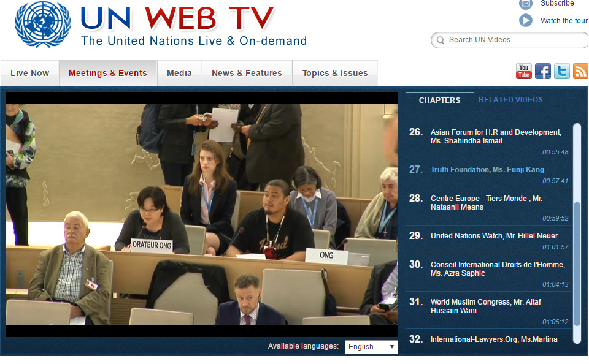Click the UN WEB TV title
The height and width of the screenshot is (364, 589).
pos(177,18)
